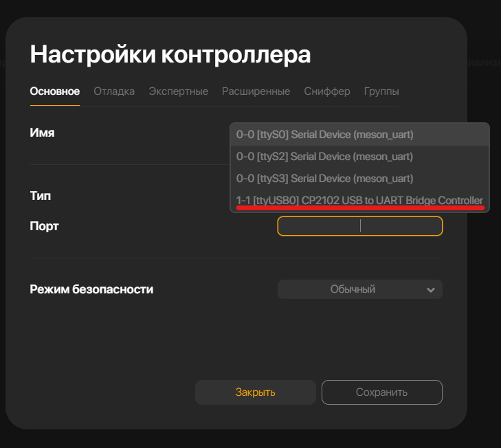This screenshot has height=448, width=501.
Task: Click the Тип field label
Action: (x=41, y=196)
